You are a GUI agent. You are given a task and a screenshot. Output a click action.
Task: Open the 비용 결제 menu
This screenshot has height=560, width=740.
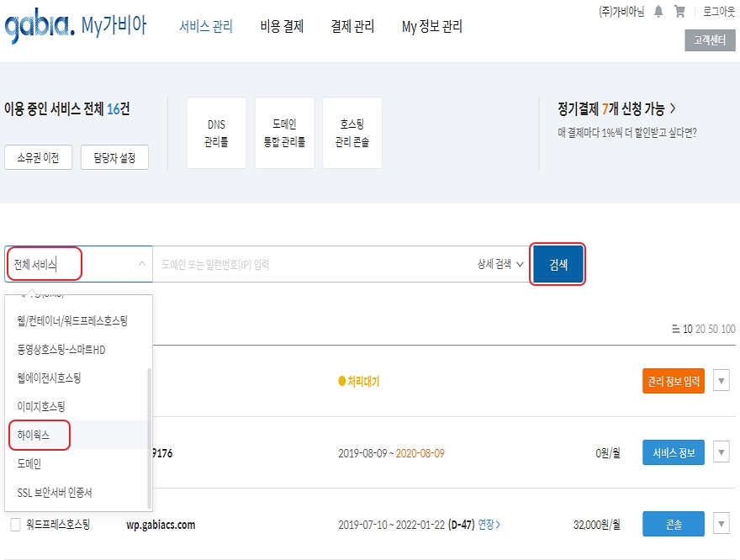[x=282, y=26]
